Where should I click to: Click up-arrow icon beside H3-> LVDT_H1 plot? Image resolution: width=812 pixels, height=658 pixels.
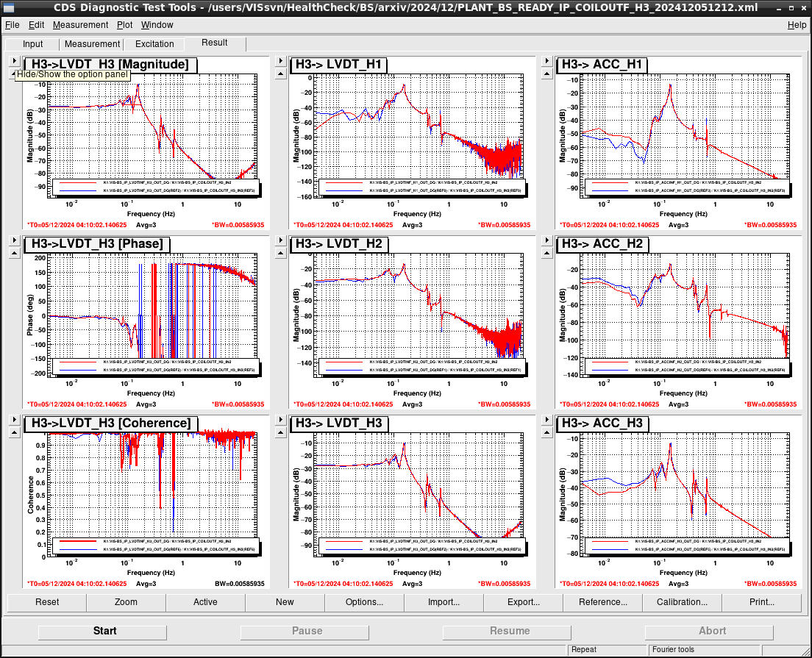click(281, 74)
